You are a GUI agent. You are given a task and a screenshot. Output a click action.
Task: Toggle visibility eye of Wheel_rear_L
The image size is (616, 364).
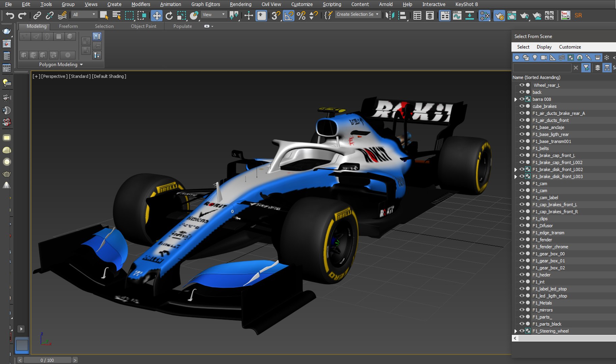pyautogui.click(x=522, y=85)
